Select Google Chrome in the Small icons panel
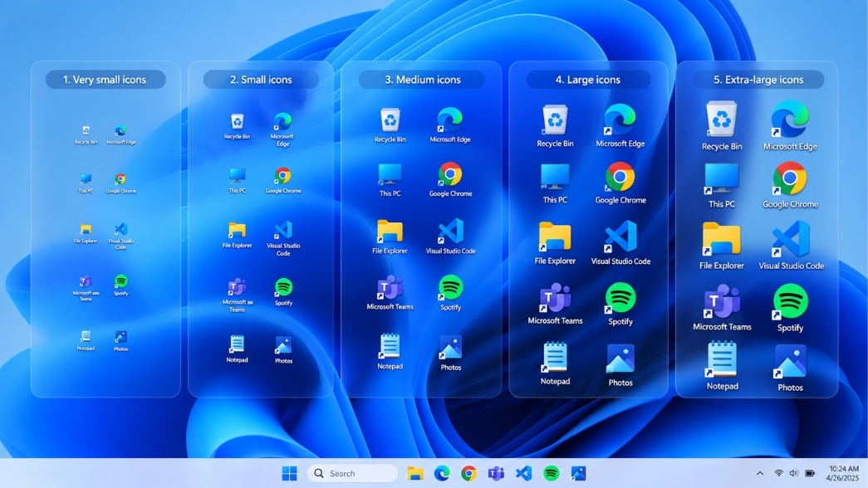 pyautogui.click(x=283, y=180)
